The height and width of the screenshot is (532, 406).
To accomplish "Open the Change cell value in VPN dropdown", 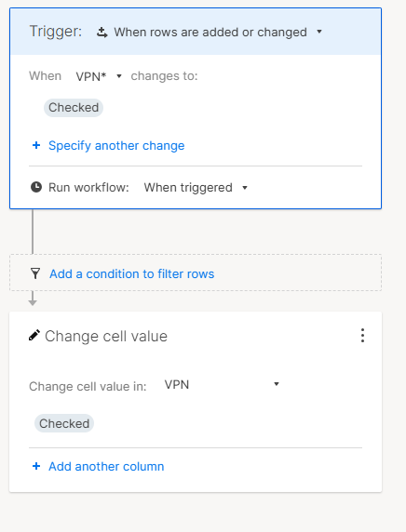I will (x=222, y=384).
